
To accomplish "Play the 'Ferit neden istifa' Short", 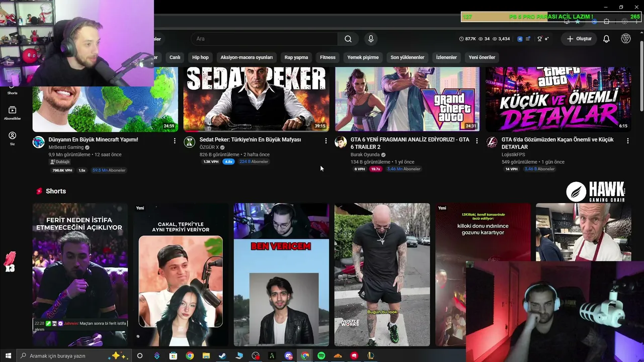I will point(80,275).
